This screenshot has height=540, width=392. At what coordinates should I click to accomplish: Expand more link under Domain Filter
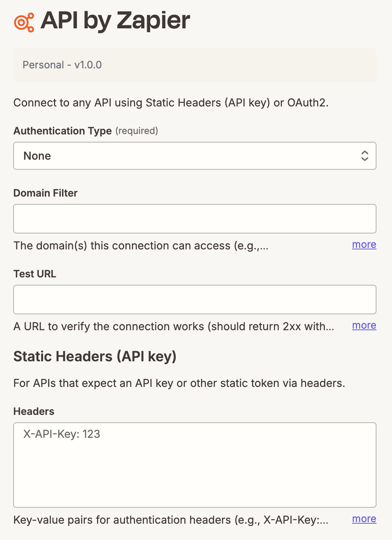click(x=364, y=245)
